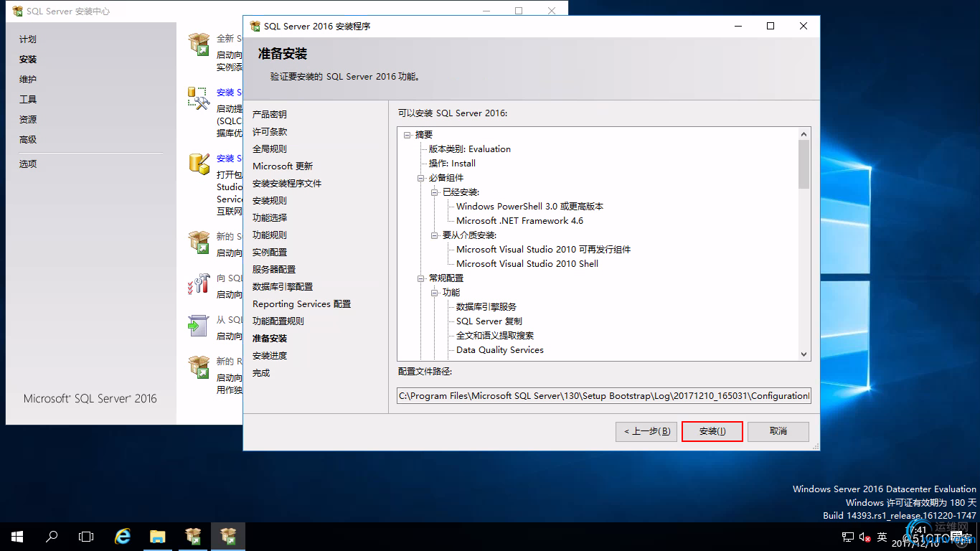The width and height of the screenshot is (980, 551).
Task: Click the 功能选择 wizard step
Action: point(270,218)
